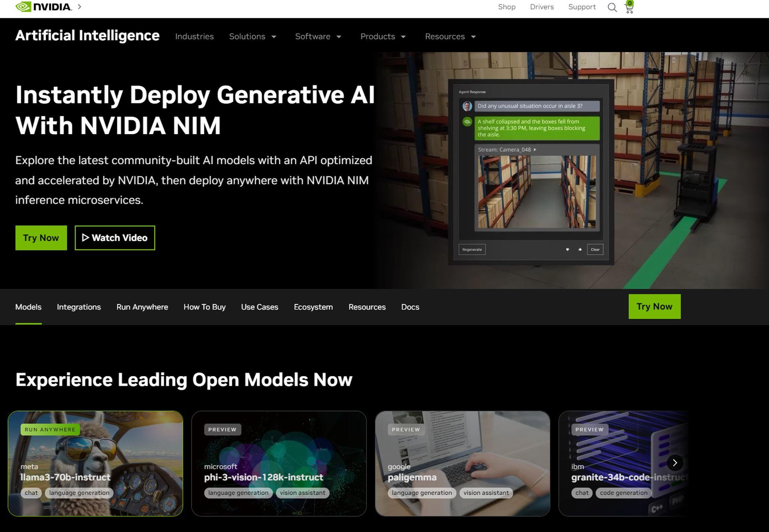Image resolution: width=769 pixels, height=532 pixels.
Task: Click Try Now in the secondary nav bar
Action: point(654,306)
